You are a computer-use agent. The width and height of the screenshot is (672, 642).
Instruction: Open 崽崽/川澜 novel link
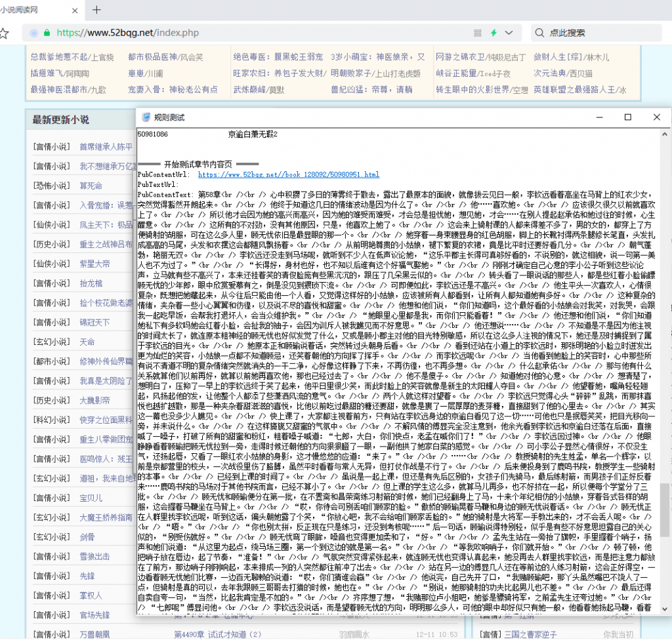[x=145, y=73]
